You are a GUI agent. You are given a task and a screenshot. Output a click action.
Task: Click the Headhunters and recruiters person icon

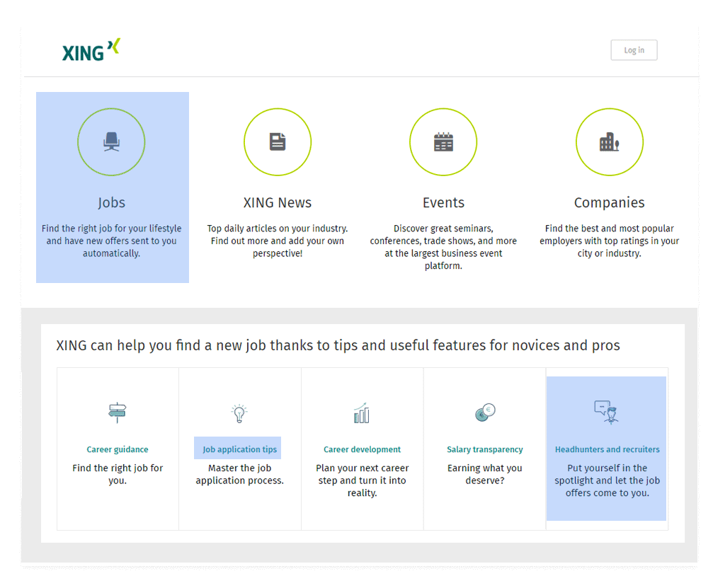coord(607,412)
